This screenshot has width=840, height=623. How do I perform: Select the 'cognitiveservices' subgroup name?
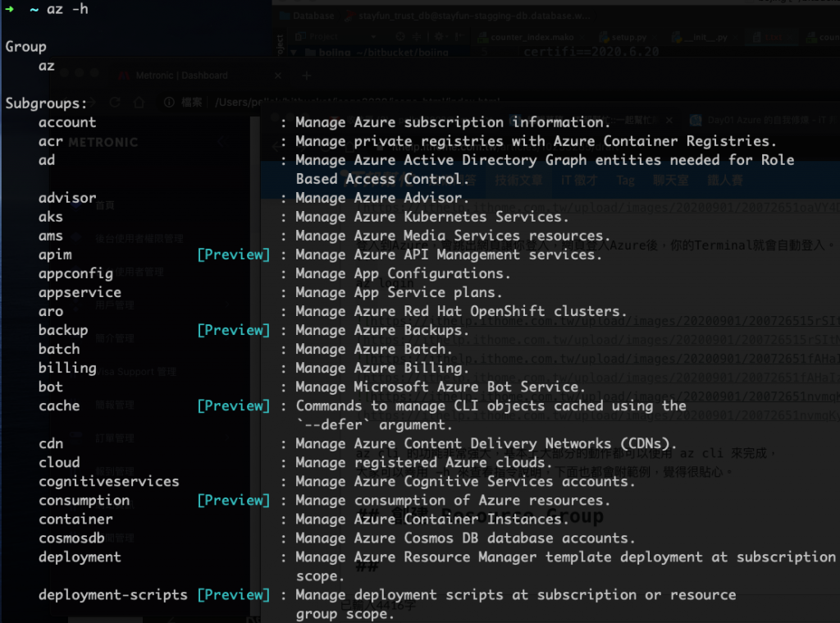pos(109,482)
